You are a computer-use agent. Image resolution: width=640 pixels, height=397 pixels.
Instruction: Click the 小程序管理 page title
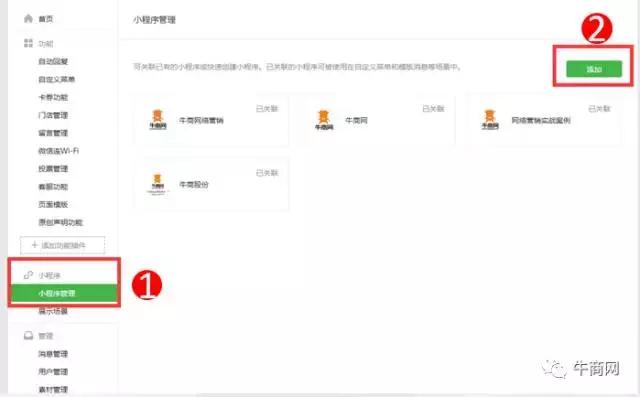click(154, 20)
